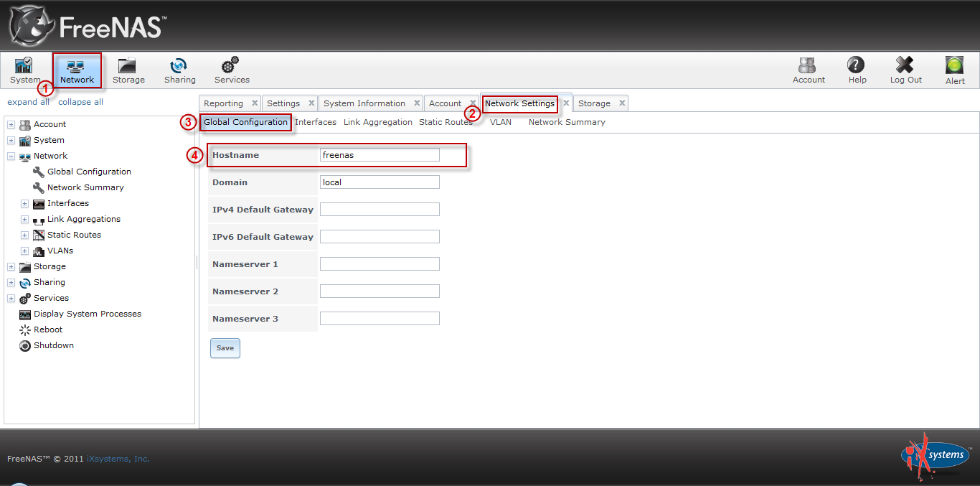
Task: Click the System icon in the tree
Action: tap(25, 140)
